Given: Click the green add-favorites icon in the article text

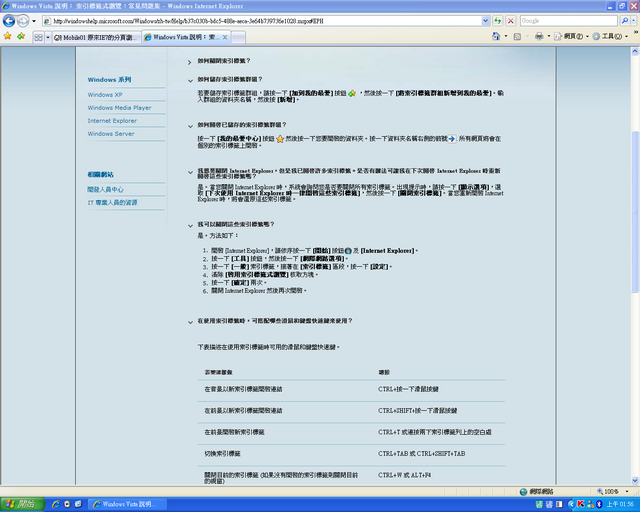Looking at the screenshot, I should pos(352,93).
